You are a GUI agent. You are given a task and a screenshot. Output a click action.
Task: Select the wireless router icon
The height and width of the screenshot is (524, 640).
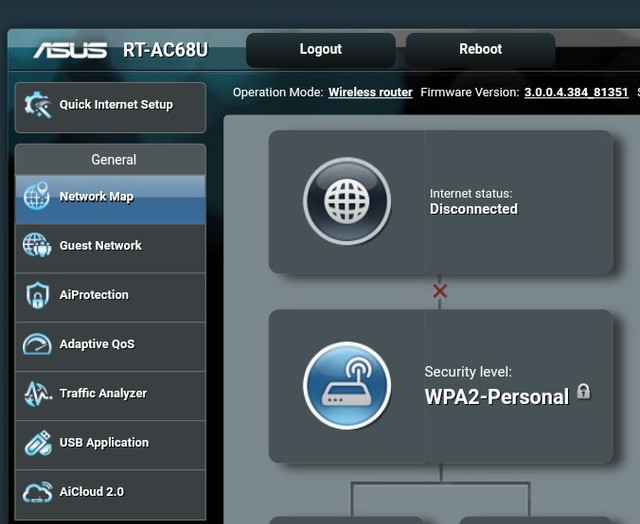click(x=347, y=386)
